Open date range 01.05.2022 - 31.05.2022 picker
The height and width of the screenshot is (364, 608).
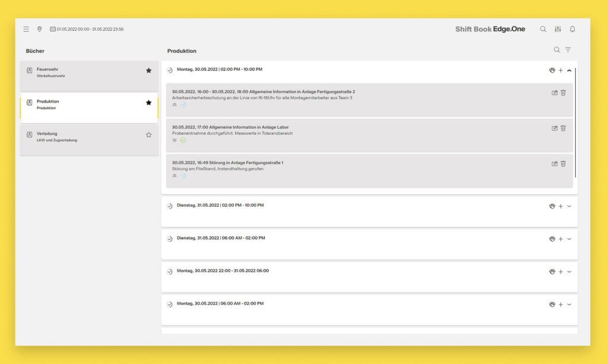[87, 29]
